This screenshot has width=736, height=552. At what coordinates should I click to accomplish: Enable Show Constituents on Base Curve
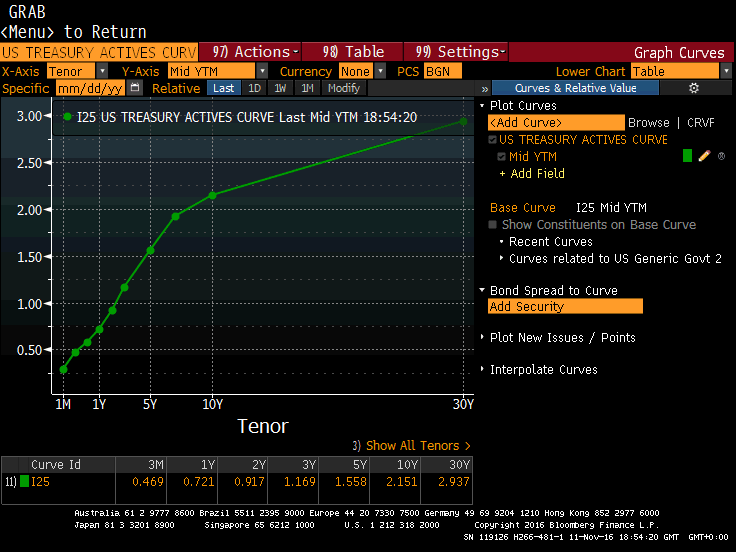point(493,225)
